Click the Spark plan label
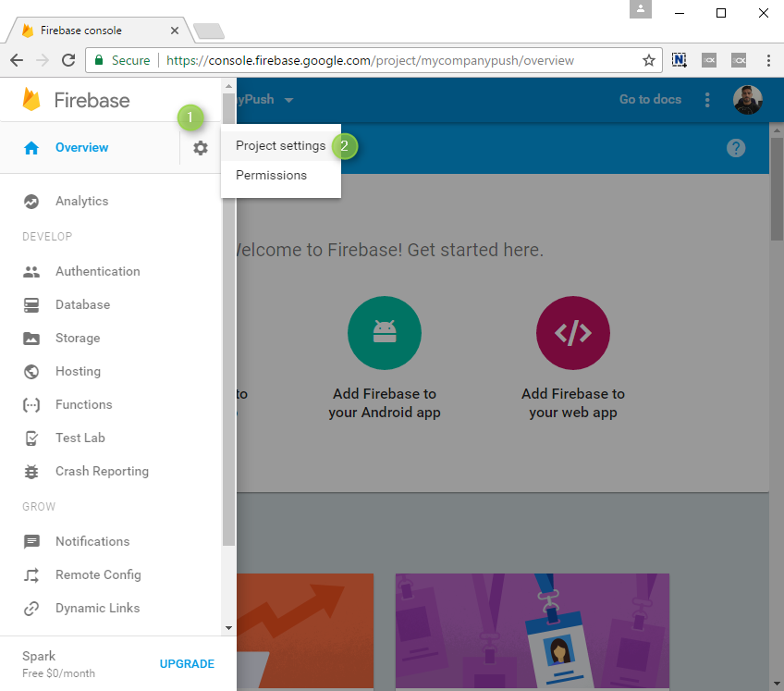The width and height of the screenshot is (784, 691). coord(39,656)
